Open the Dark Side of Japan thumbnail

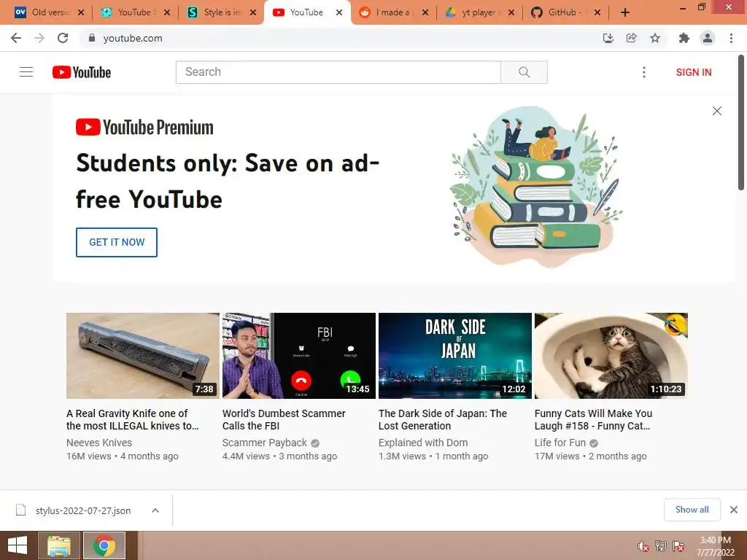[455, 356]
